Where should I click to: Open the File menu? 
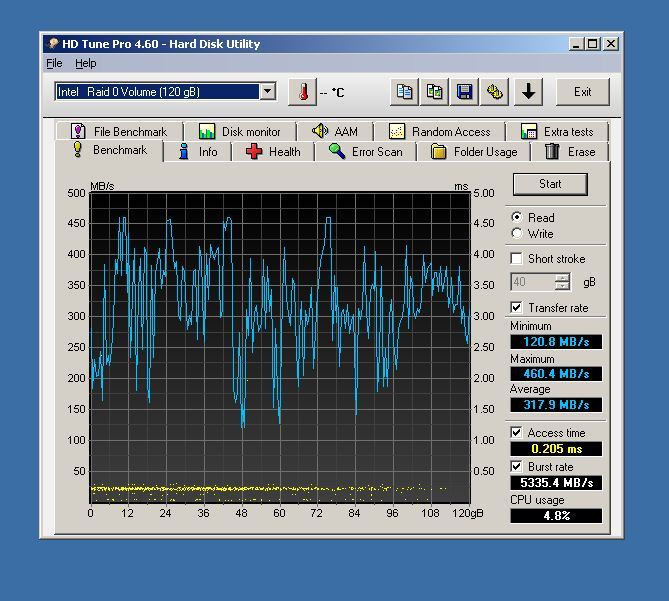54,64
